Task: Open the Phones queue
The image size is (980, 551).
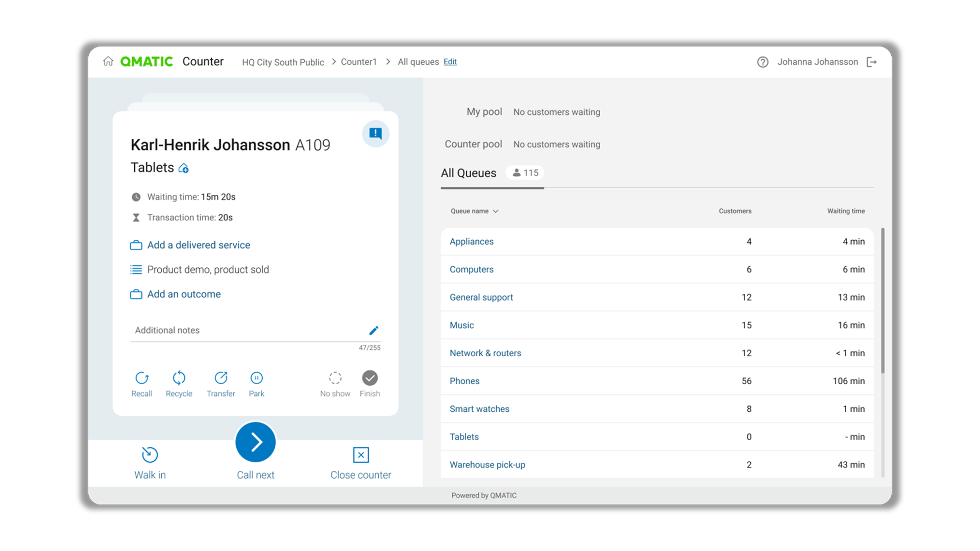Action: [464, 381]
